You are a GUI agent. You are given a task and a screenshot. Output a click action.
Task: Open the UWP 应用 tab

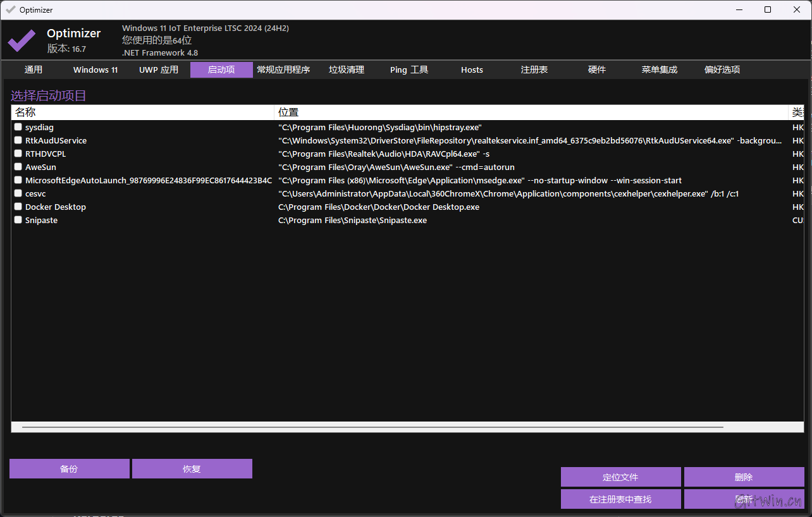pos(157,70)
